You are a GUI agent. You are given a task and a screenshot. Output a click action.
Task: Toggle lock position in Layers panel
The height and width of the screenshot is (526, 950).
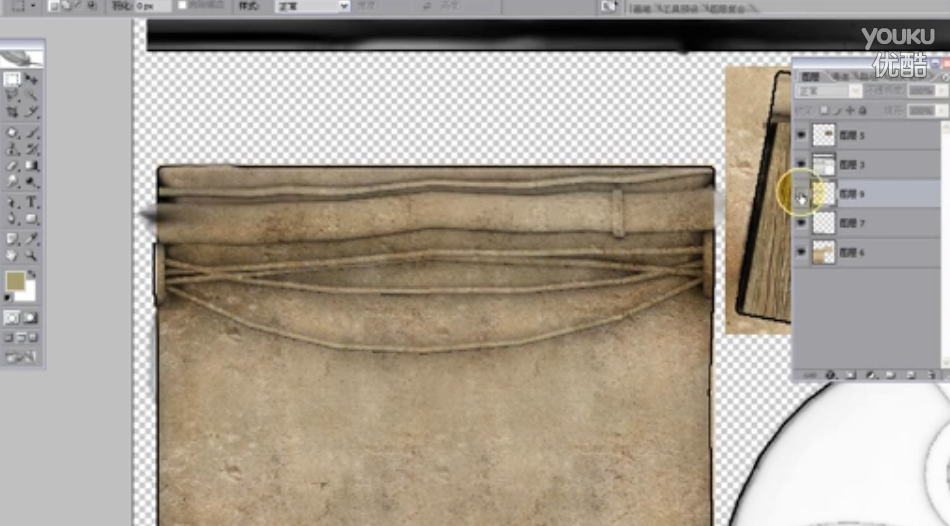tap(850, 110)
